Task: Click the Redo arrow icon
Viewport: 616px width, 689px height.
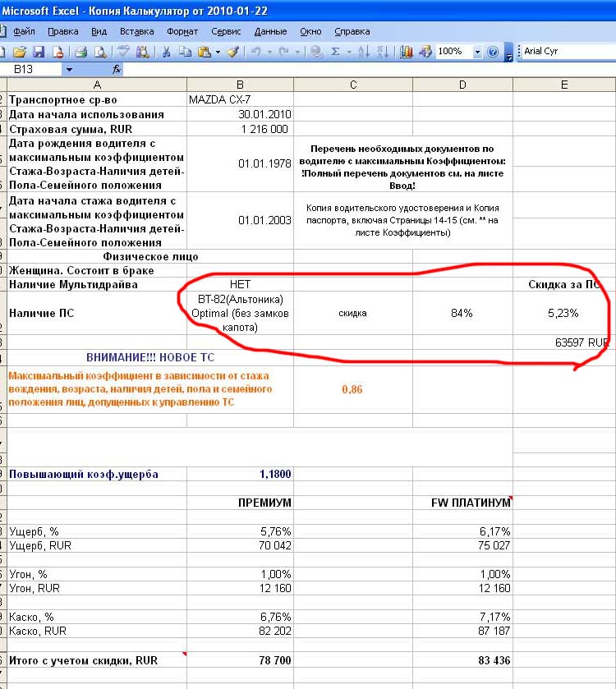Action: [284, 52]
